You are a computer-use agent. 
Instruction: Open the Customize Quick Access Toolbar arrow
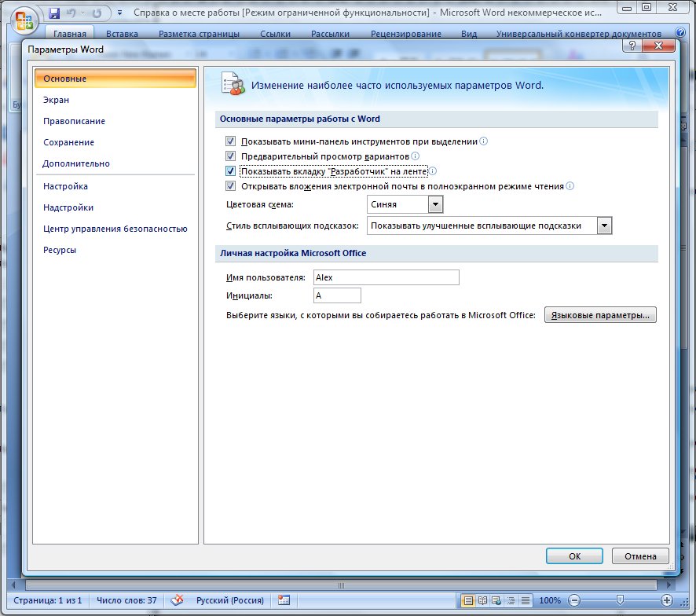pyautogui.click(x=119, y=13)
